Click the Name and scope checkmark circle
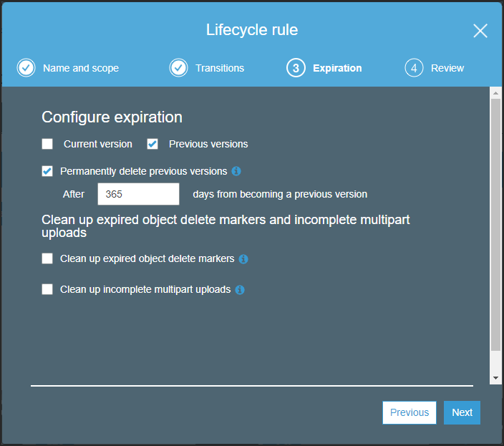 26,68
